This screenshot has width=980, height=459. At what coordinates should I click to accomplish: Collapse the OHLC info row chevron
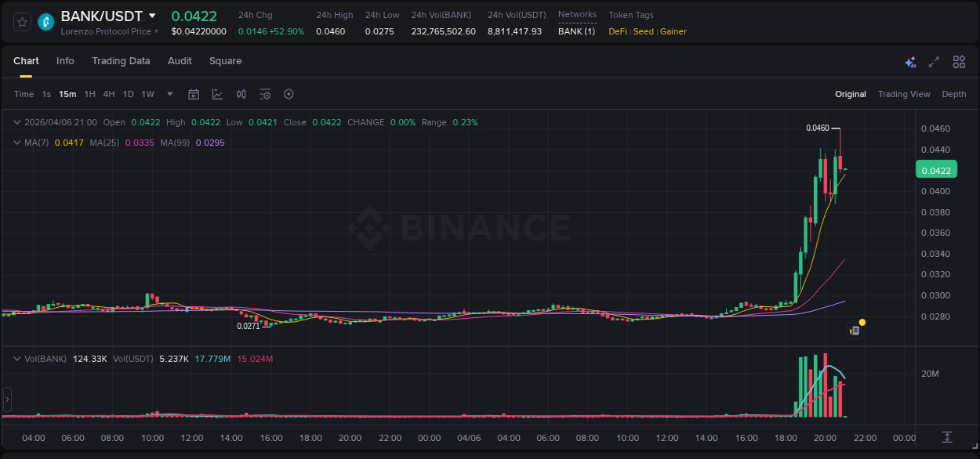click(x=17, y=122)
